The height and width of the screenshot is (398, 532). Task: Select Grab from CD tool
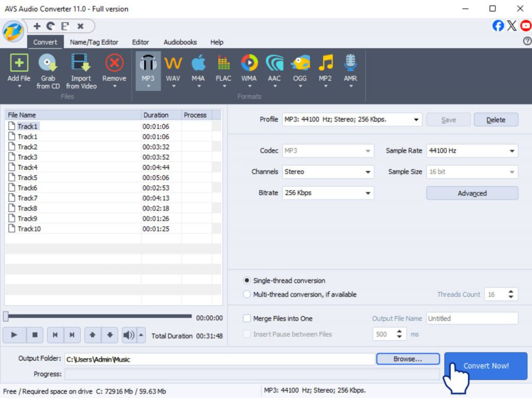[48, 63]
